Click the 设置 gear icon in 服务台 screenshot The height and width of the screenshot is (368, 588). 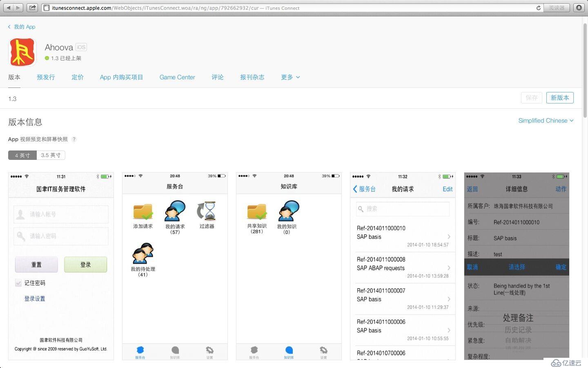point(209,350)
